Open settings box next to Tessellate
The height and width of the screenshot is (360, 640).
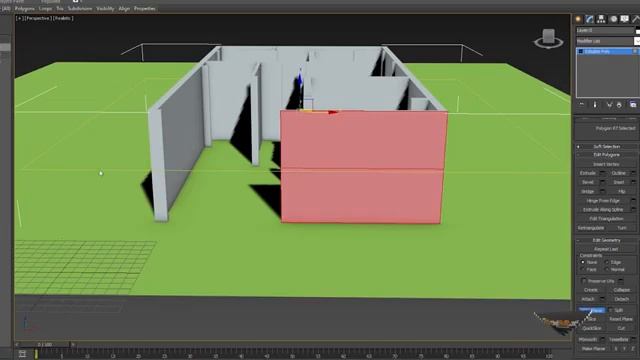pyautogui.click(x=633, y=339)
